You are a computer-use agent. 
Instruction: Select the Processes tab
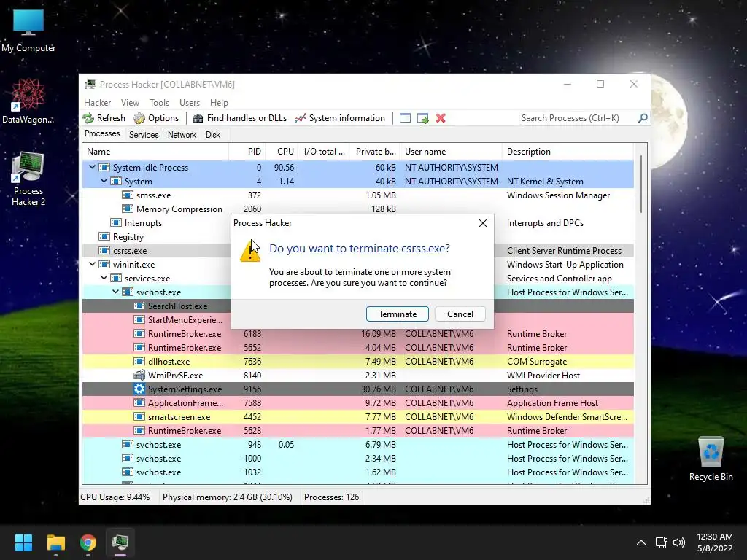(x=102, y=134)
